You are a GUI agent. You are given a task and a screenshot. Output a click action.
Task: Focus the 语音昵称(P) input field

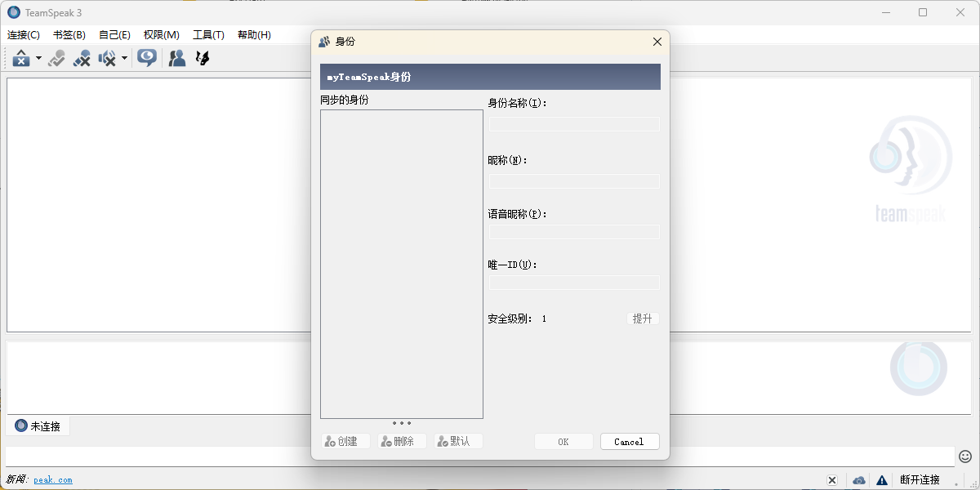tap(573, 232)
